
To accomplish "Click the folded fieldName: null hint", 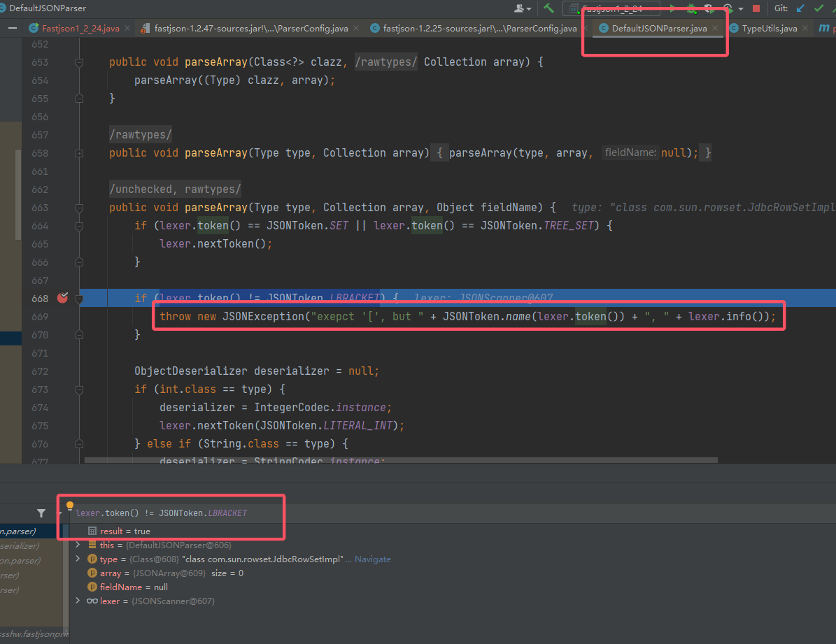I will [x=631, y=152].
